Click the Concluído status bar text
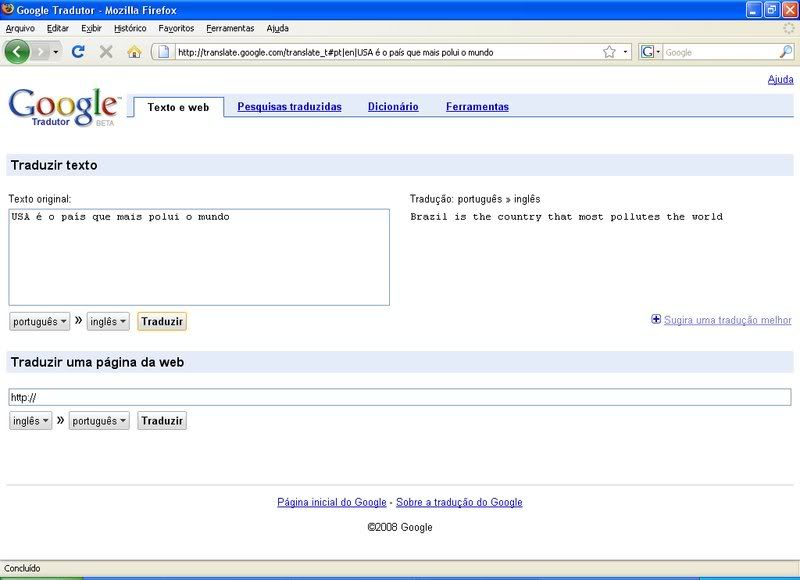800x580 pixels. pyautogui.click(x=22, y=568)
